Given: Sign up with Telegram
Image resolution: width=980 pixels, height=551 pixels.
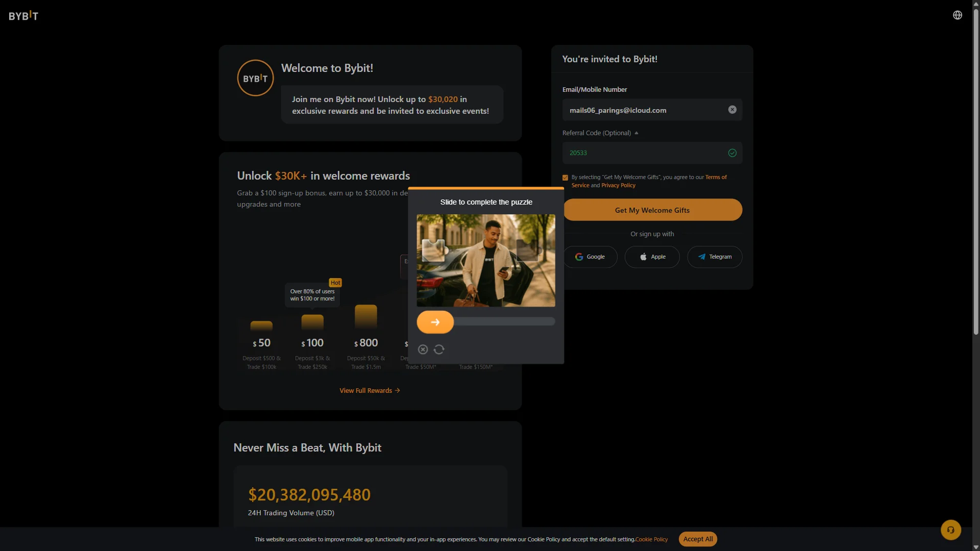Looking at the screenshot, I should (x=715, y=257).
